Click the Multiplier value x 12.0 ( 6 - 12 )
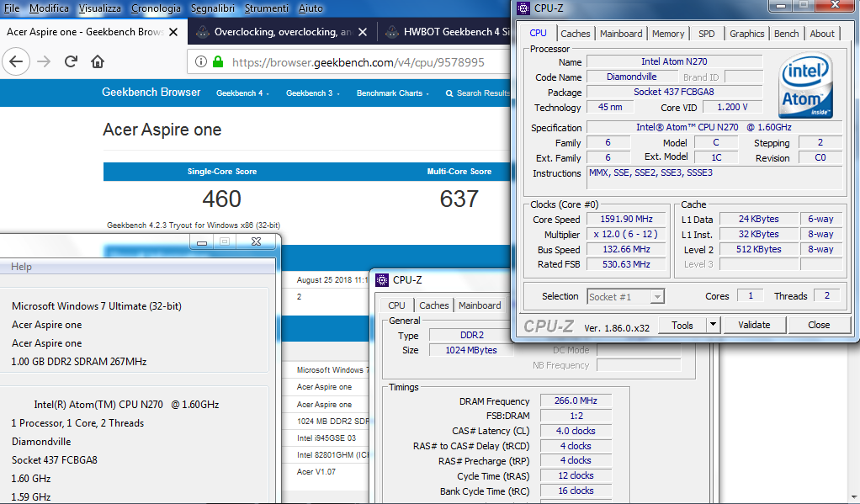The image size is (860, 504). (x=626, y=234)
